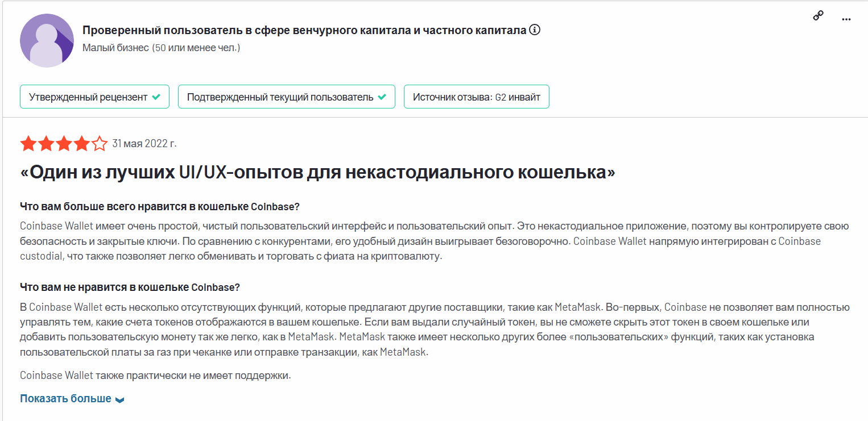868x421 pixels.
Task: Expand review with 'Показать больше'
Action: point(66,399)
